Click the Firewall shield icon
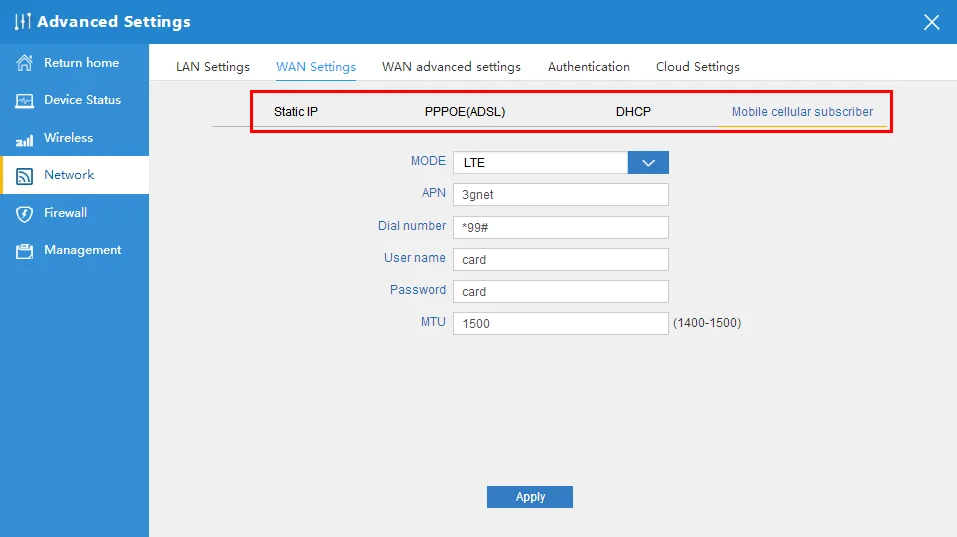957x537 pixels. coord(25,214)
